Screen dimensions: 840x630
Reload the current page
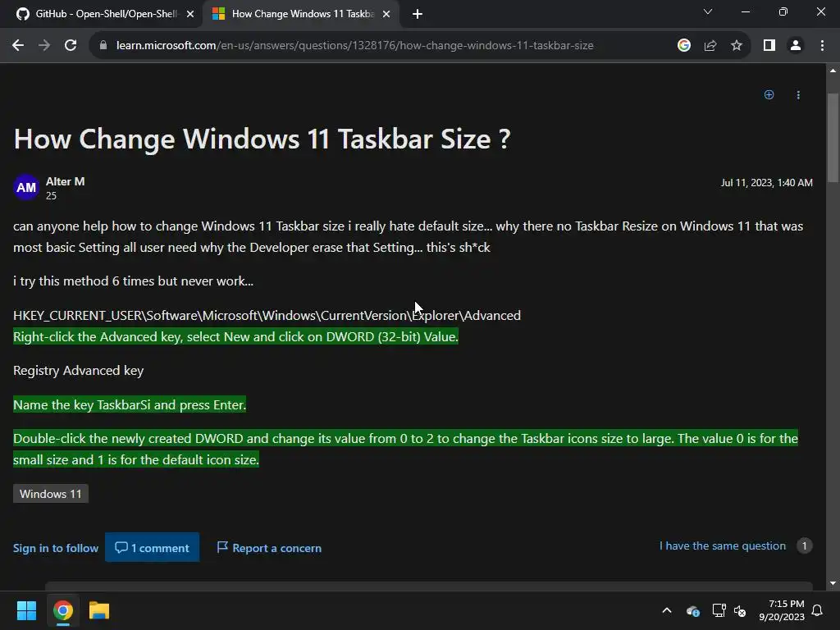[71, 46]
